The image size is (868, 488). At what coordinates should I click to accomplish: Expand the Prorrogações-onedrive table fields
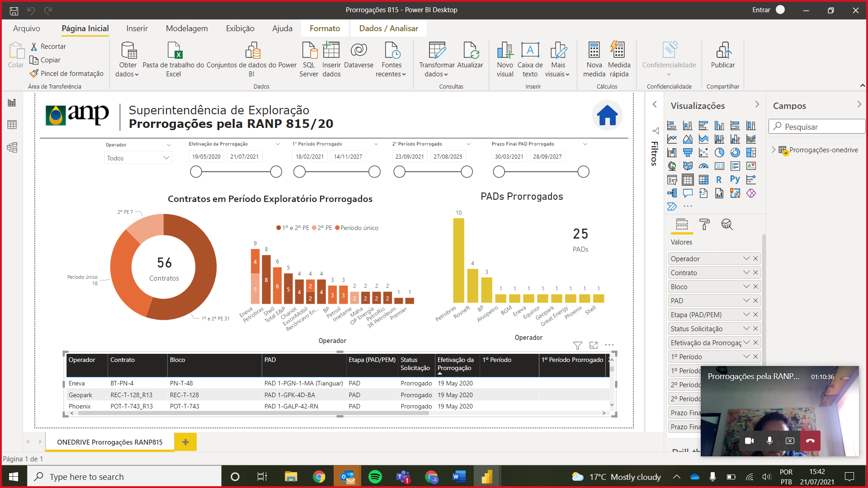(774, 150)
